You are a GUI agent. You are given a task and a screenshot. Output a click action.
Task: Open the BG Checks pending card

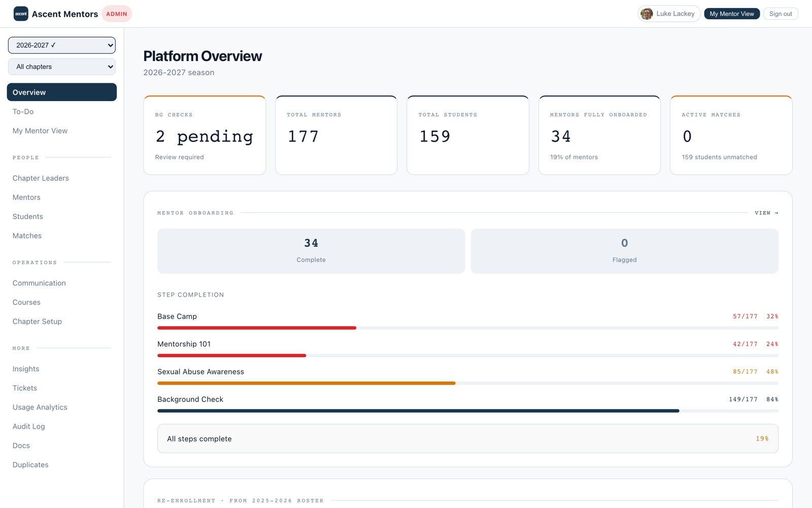tap(205, 135)
